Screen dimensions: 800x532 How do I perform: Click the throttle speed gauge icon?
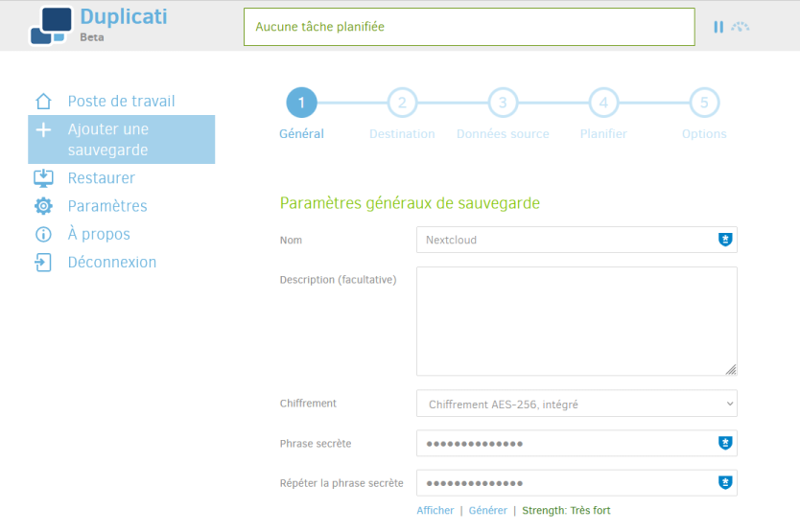(741, 27)
